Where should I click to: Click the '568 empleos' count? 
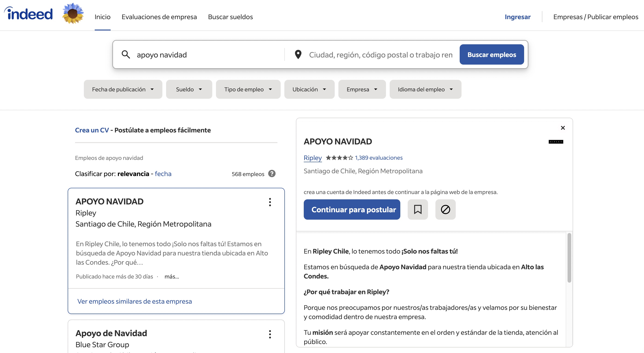pos(248,174)
